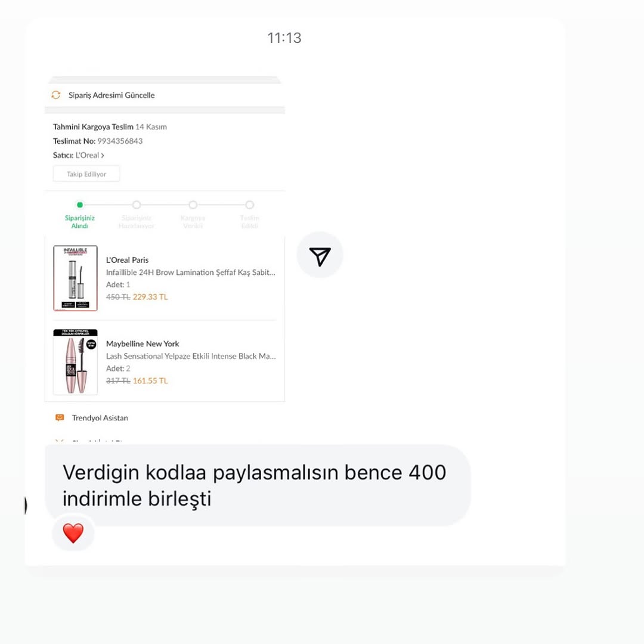Click the Maybelline New York product title
The image size is (644, 644).
(143, 344)
